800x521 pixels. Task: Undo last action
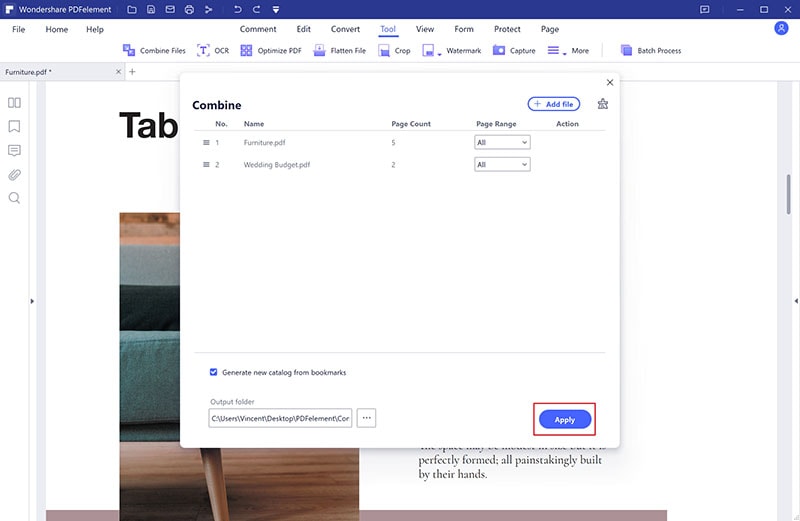(237, 9)
